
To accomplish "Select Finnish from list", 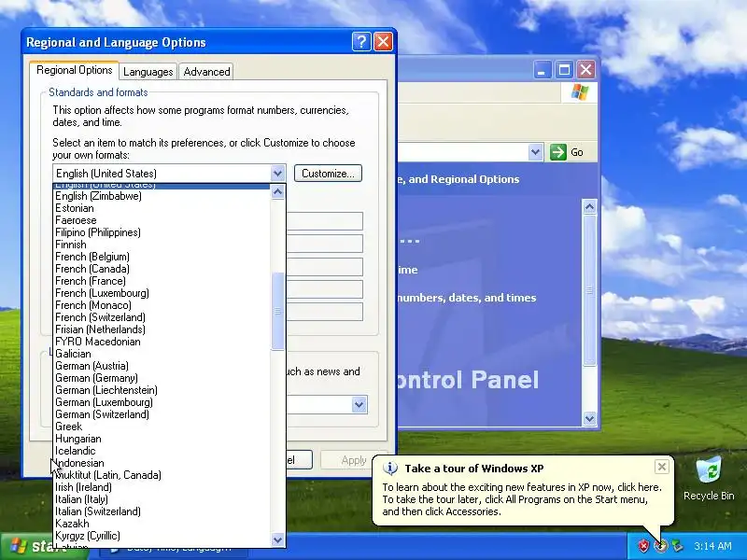I will click(162, 245).
